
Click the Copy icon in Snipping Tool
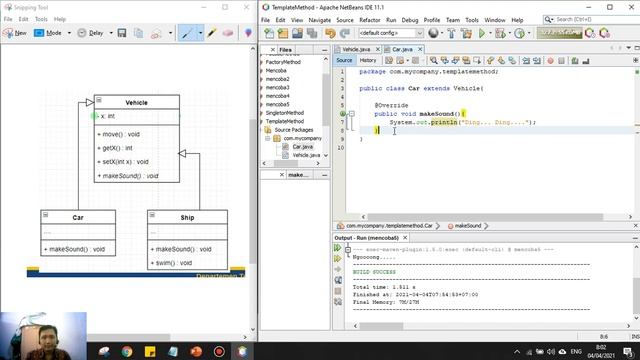pos(138,33)
